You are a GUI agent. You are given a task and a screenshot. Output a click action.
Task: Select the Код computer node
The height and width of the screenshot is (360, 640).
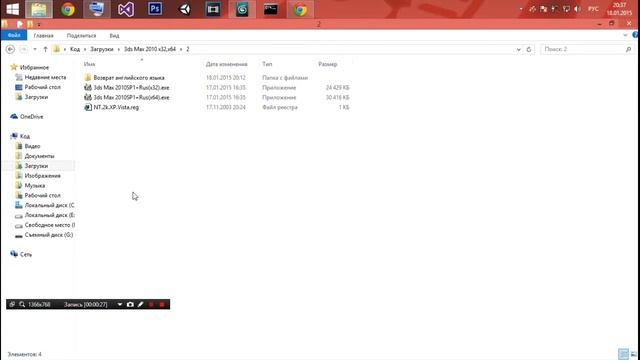pyautogui.click(x=24, y=136)
